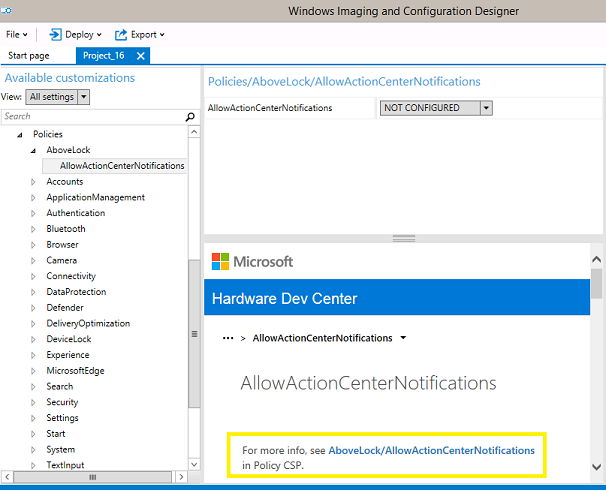The image size is (606, 490).
Task: Click the Deploy toolbar icon
Action: tap(55, 34)
